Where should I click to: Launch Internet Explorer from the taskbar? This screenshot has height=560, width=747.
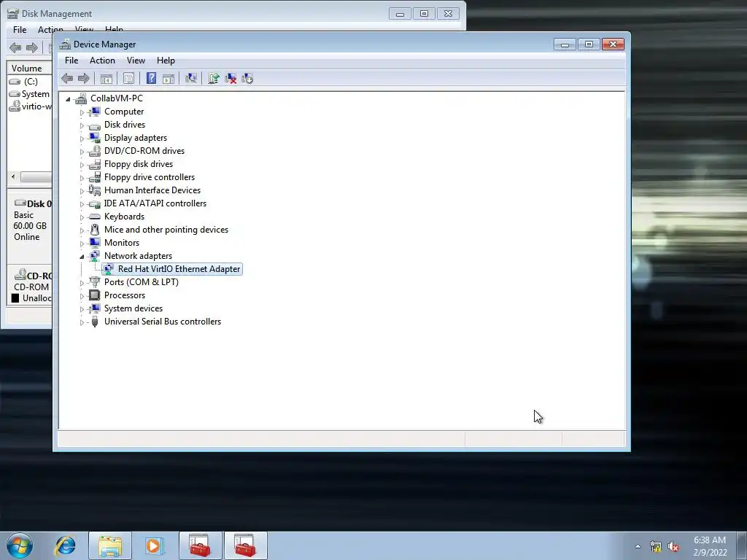click(x=65, y=545)
